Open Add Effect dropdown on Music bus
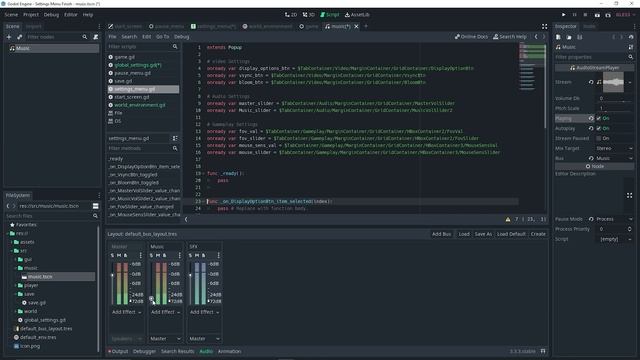The width and height of the screenshot is (640, 360). coord(165,312)
